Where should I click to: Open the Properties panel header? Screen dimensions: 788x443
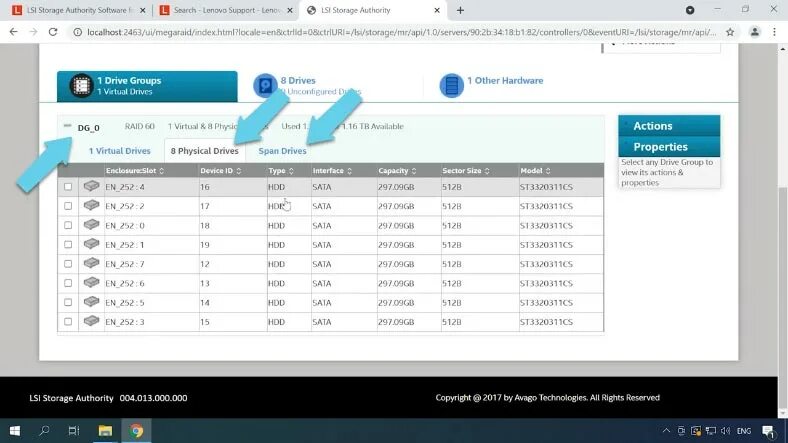pos(669,147)
